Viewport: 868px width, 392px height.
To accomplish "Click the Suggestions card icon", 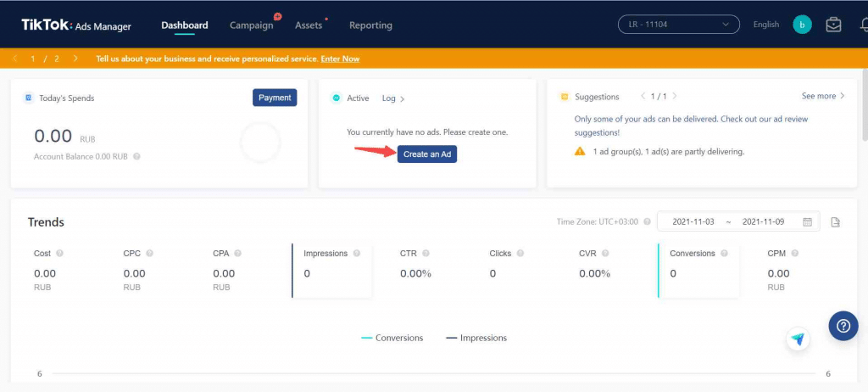I will tap(564, 97).
